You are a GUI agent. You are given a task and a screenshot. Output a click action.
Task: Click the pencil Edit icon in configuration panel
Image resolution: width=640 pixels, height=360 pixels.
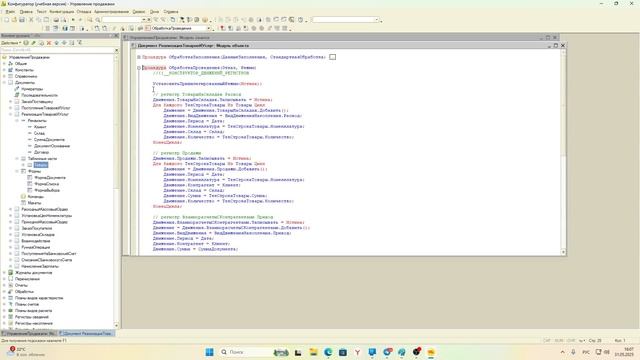click(x=34, y=43)
